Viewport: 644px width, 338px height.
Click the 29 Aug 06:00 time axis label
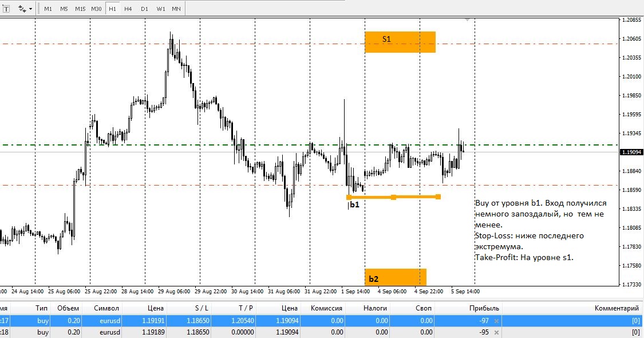[174, 291]
